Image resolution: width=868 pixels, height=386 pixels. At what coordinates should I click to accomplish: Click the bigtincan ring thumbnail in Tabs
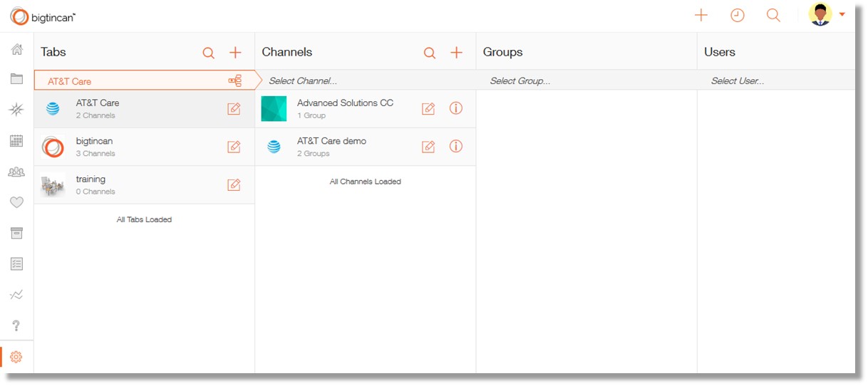coord(53,147)
